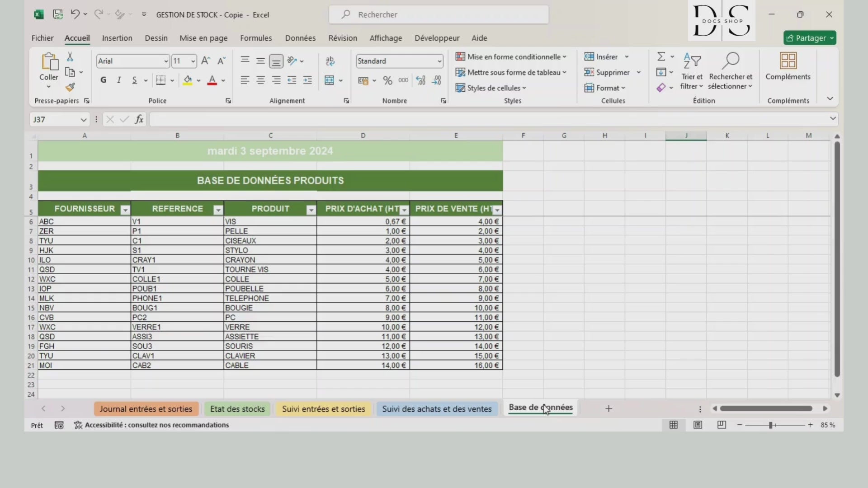Add a new sheet with plus button

pyautogui.click(x=609, y=408)
